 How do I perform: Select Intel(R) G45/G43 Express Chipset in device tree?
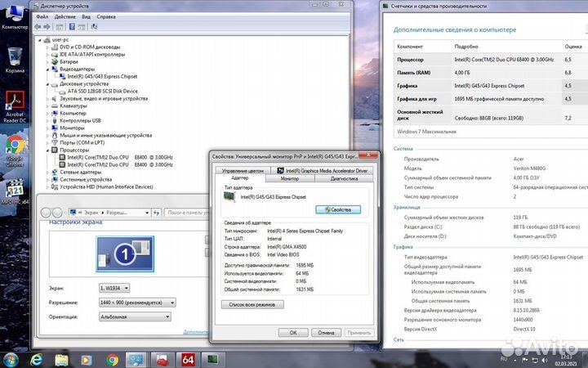(x=102, y=77)
